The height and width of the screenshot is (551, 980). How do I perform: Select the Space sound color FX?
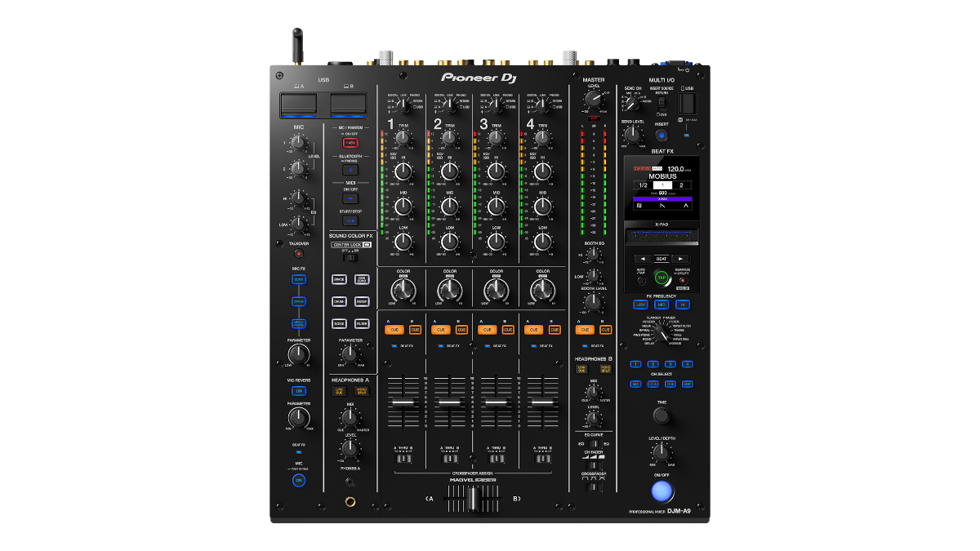click(338, 279)
